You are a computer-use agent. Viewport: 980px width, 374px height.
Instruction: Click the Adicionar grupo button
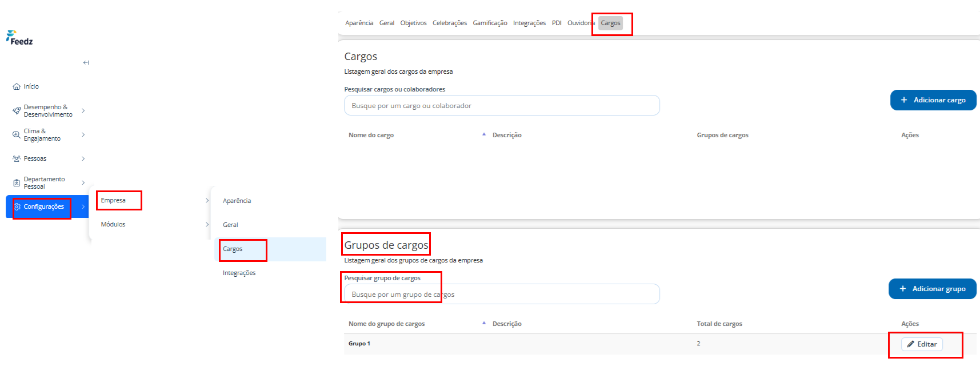point(933,289)
